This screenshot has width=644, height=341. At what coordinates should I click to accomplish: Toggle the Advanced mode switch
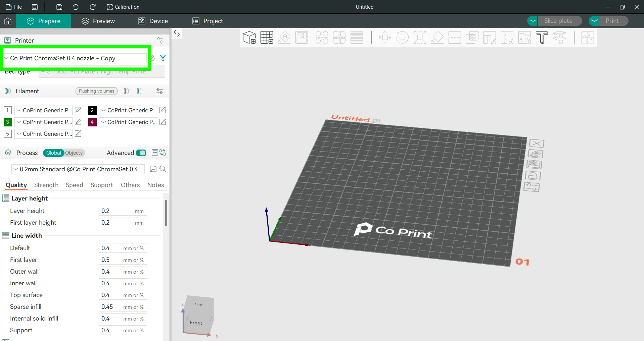(x=141, y=153)
